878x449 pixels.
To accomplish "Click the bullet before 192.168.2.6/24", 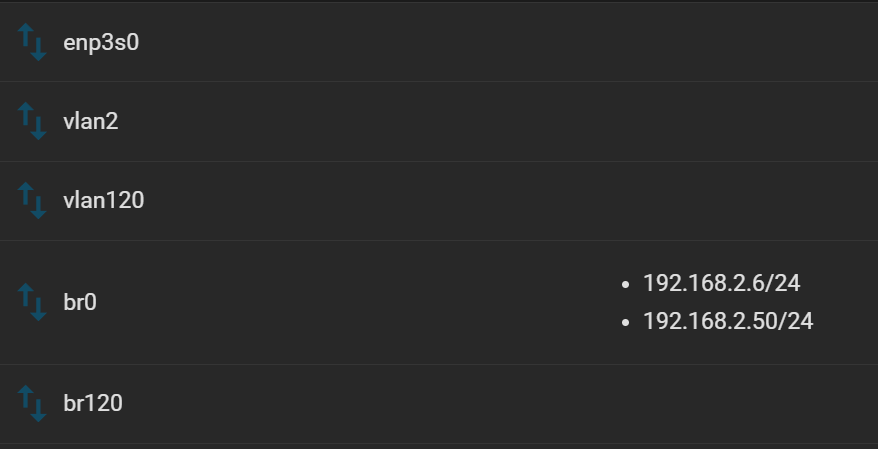I will (x=625, y=285).
